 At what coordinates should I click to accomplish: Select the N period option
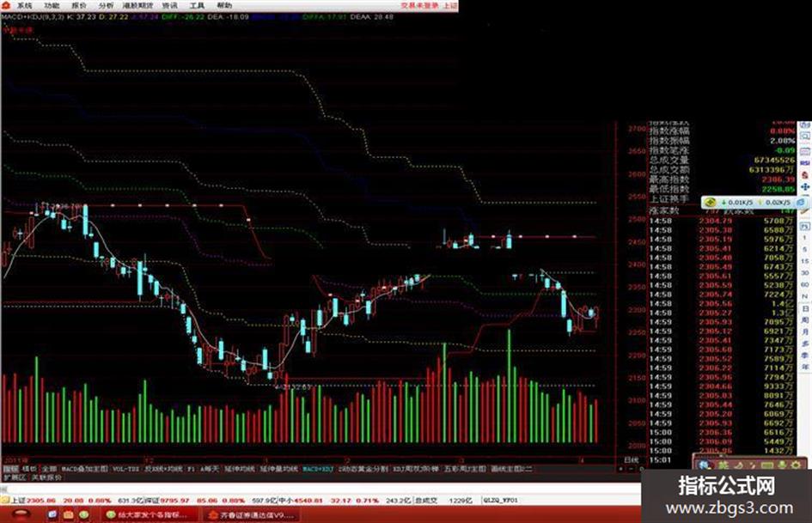pyautogui.click(x=805, y=296)
